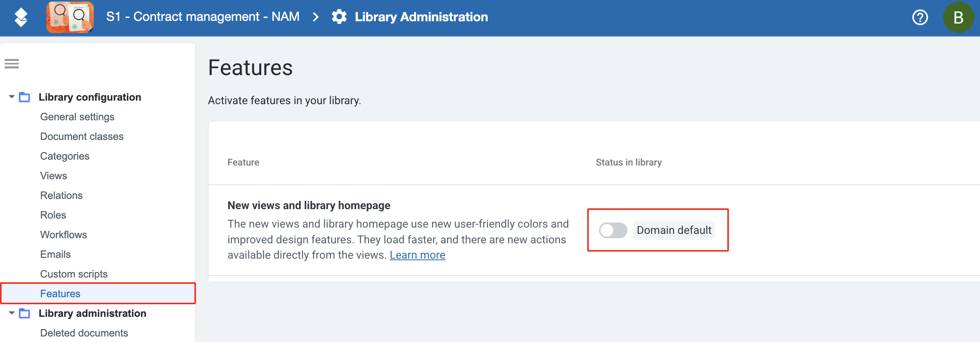Enable the New views and library homepage toggle
The image size is (980, 342).
click(613, 230)
